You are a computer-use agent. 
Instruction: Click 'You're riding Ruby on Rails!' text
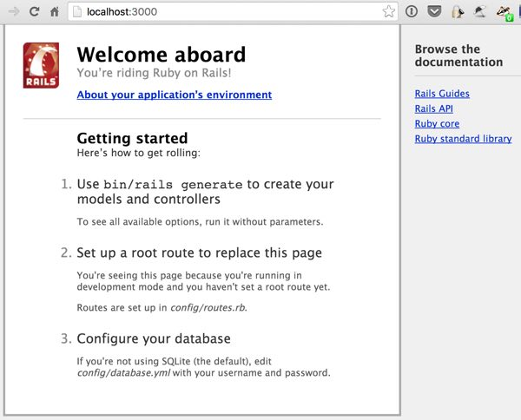click(154, 73)
